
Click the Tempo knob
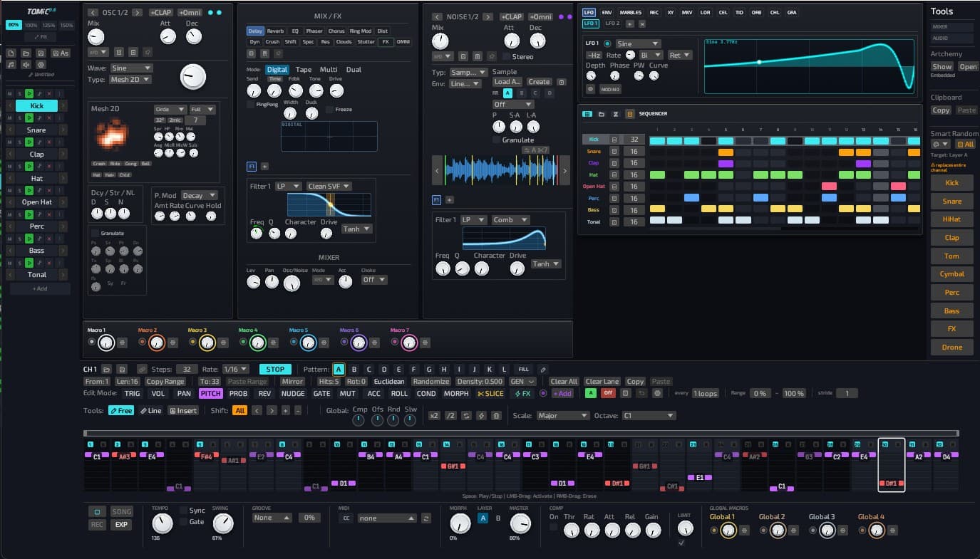[163, 524]
